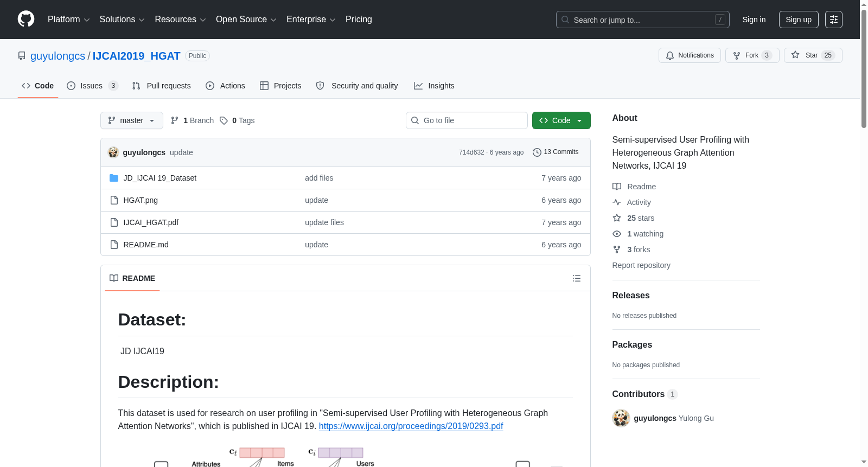Open the JD_IJCAI 19_Dataset folder

pos(160,178)
